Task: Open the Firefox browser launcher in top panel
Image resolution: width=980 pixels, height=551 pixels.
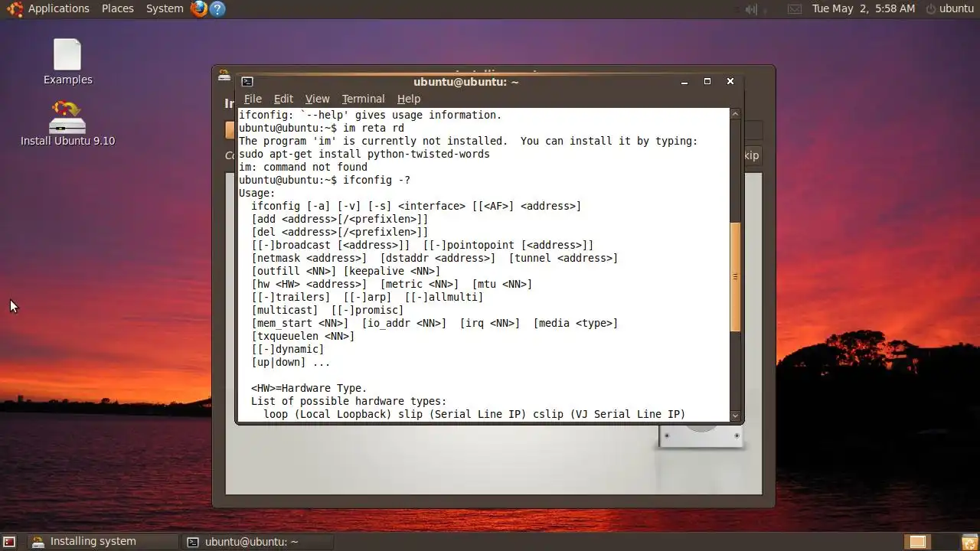Action: [199, 8]
